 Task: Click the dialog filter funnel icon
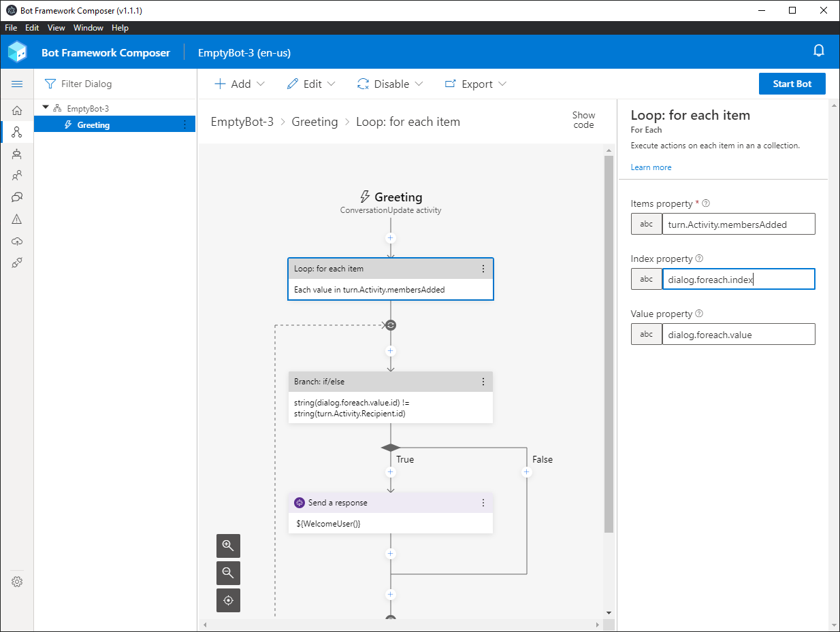click(x=50, y=84)
